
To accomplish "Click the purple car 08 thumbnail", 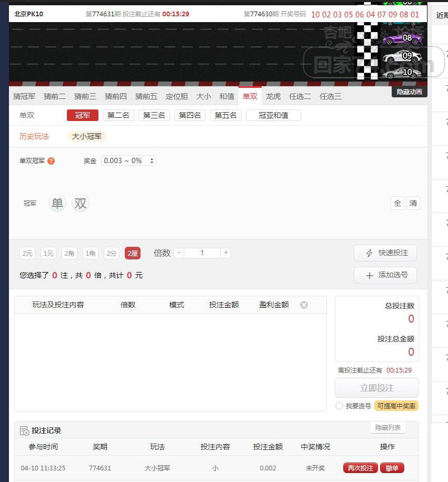I will 402,39.
